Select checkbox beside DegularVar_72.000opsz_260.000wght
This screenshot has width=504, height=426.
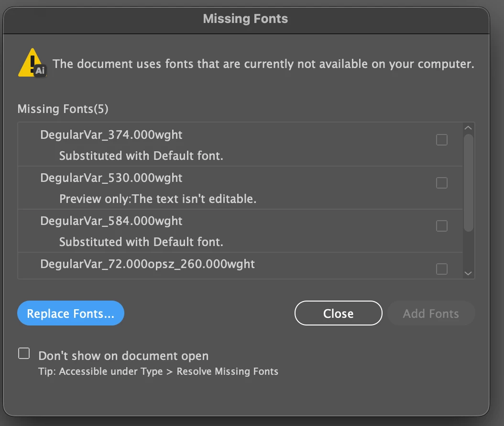point(442,269)
